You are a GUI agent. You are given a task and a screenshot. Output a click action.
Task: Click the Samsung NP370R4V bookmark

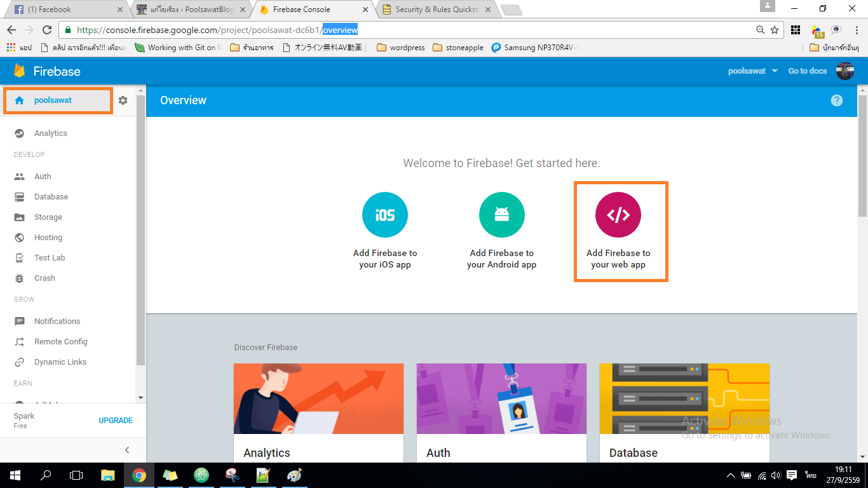[x=534, y=48]
